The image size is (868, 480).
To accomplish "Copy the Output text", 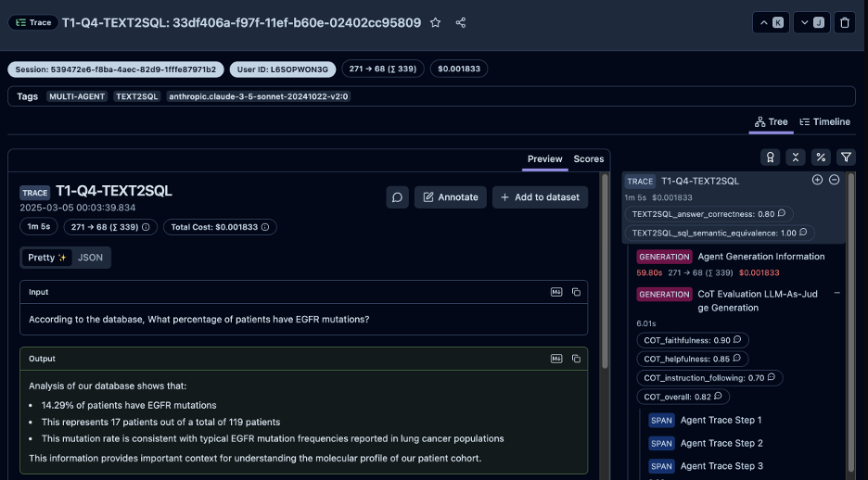I will pyautogui.click(x=576, y=359).
